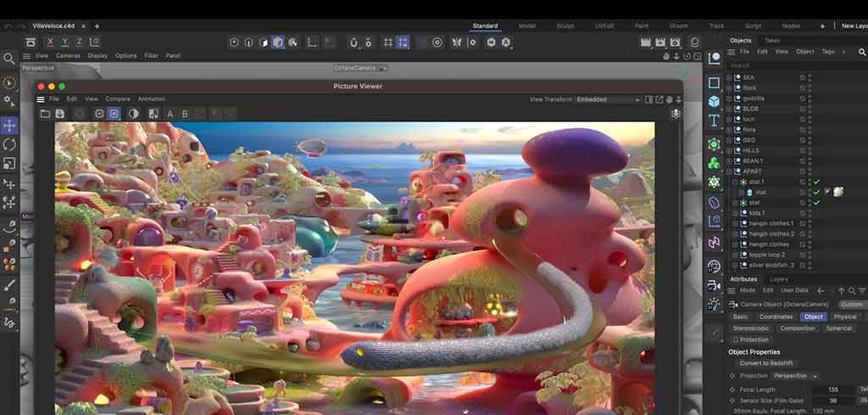Click the Picture Viewer hamburger menu icon
The image size is (868, 415).
pyautogui.click(x=41, y=99)
